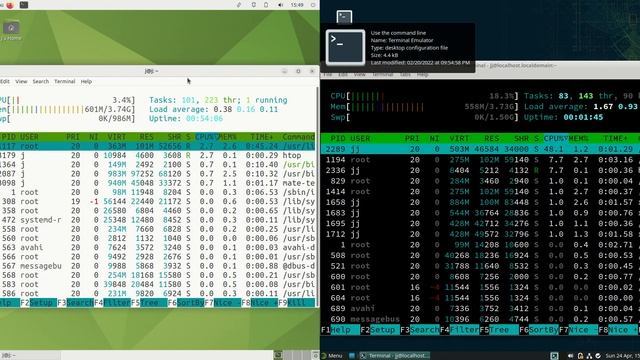640x360 pixels.
Task: Open the volume tray icon in right taskbar
Action: 570,356
